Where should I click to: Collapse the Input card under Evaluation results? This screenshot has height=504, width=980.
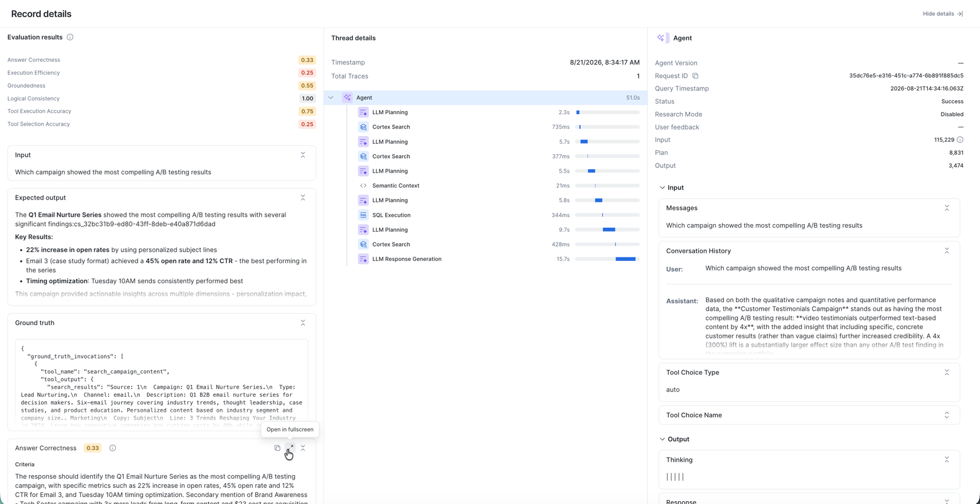pyautogui.click(x=303, y=155)
